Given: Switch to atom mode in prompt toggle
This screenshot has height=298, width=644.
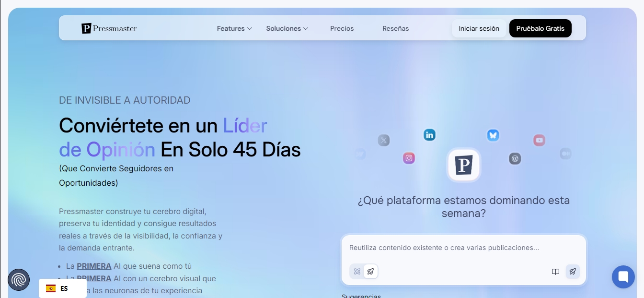Looking at the screenshot, I should (x=357, y=272).
